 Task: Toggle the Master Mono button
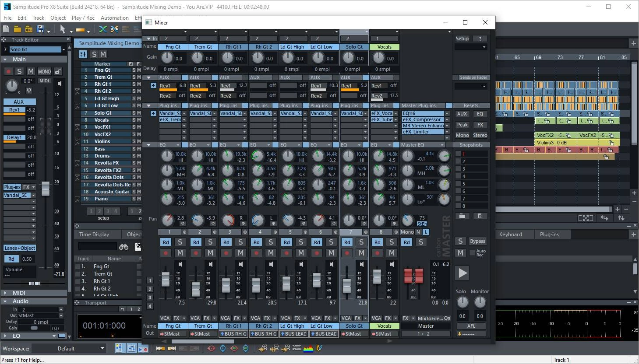point(406,232)
